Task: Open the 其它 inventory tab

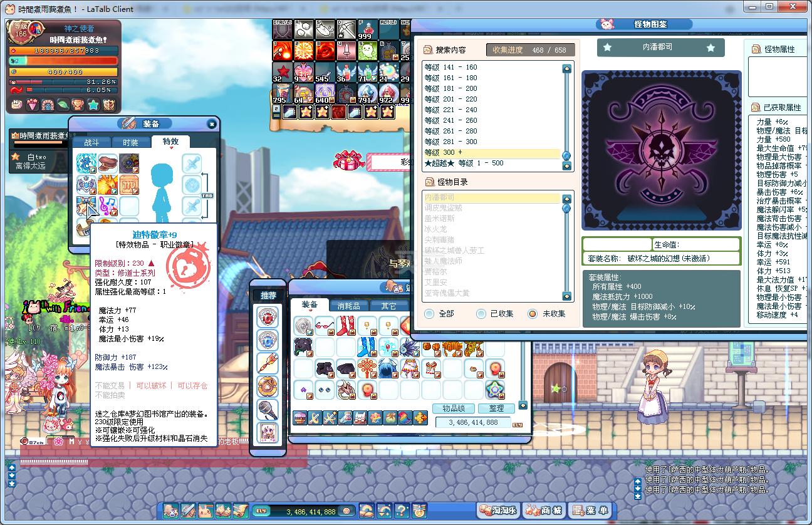Action: tap(388, 306)
